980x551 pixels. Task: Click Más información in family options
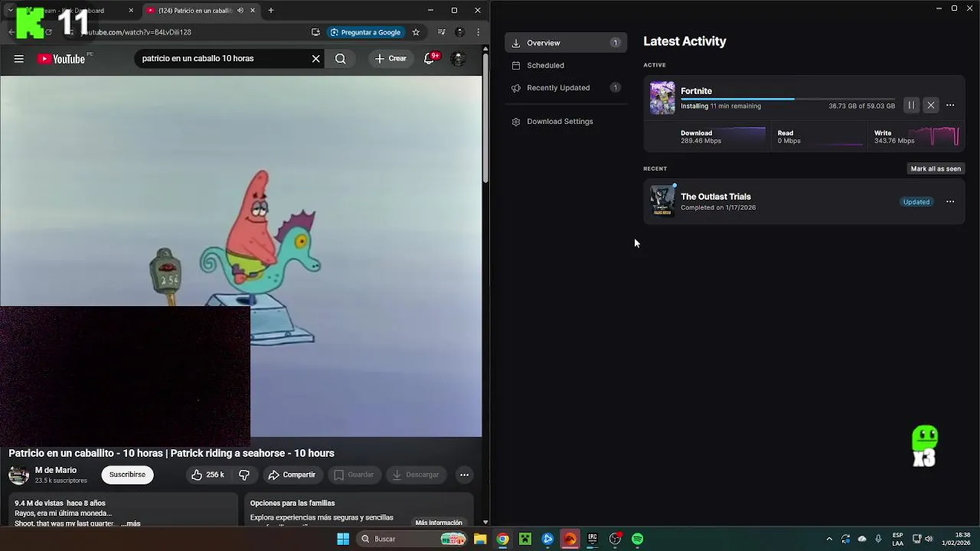(x=439, y=523)
